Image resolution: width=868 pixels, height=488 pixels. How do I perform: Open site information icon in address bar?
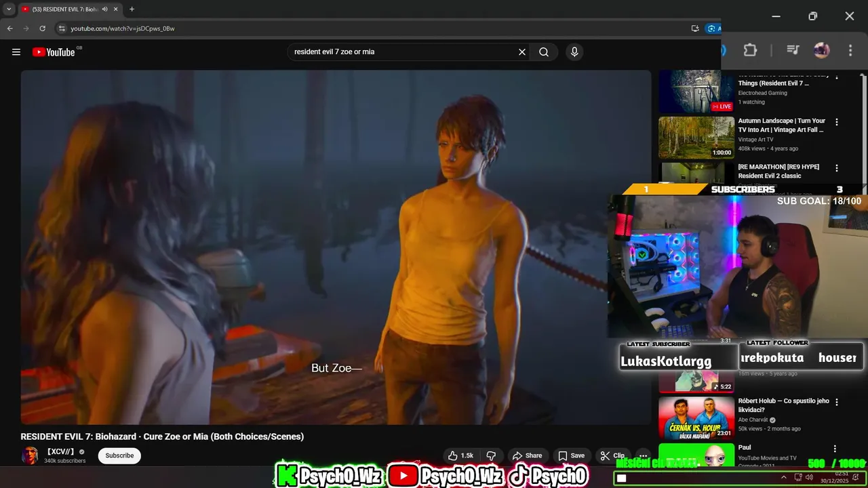tap(61, 28)
